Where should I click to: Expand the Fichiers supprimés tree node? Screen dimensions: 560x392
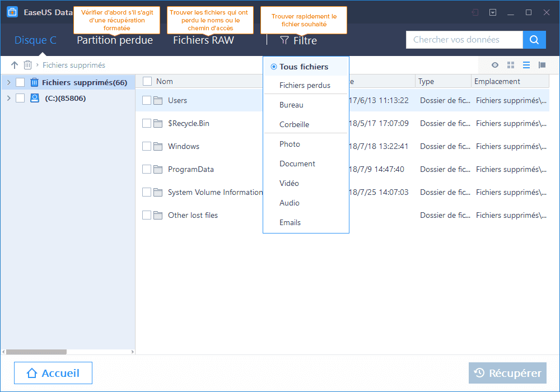[x=8, y=82]
